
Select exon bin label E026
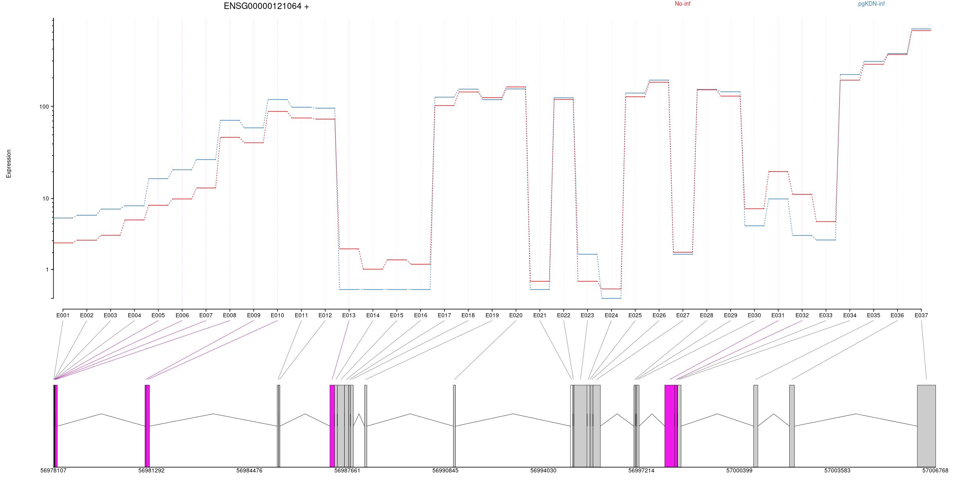659,315
